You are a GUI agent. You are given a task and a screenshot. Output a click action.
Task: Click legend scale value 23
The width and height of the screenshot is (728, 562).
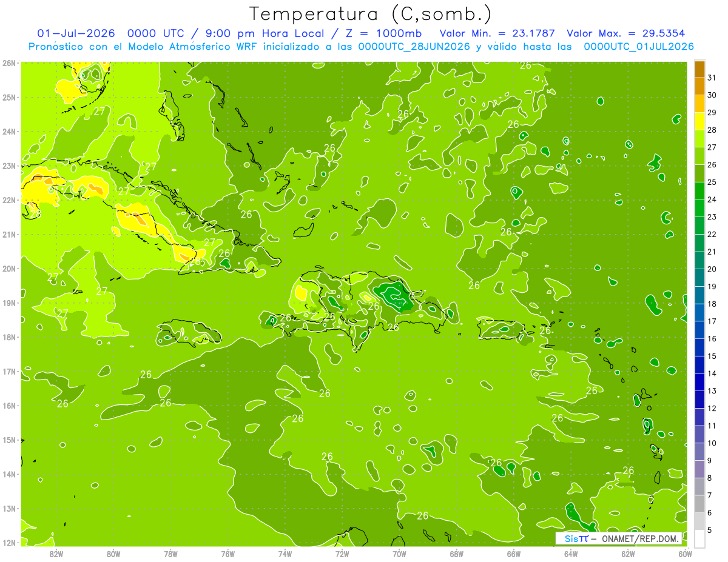click(712, 217)
